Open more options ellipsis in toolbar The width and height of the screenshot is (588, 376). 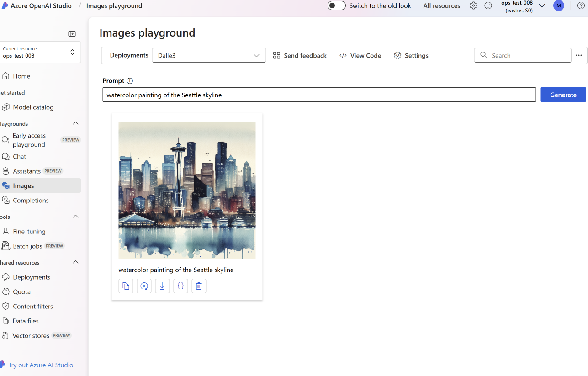coord(579,55)
